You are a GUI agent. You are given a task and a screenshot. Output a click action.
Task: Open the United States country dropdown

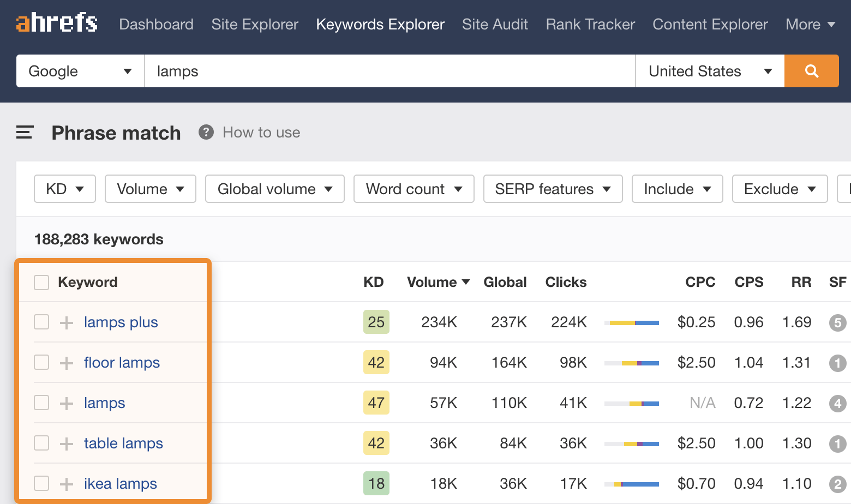[x=710, y=71]
